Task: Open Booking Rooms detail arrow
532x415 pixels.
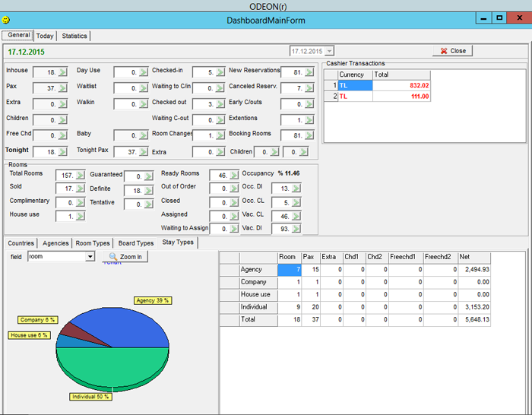Action: 309,135
